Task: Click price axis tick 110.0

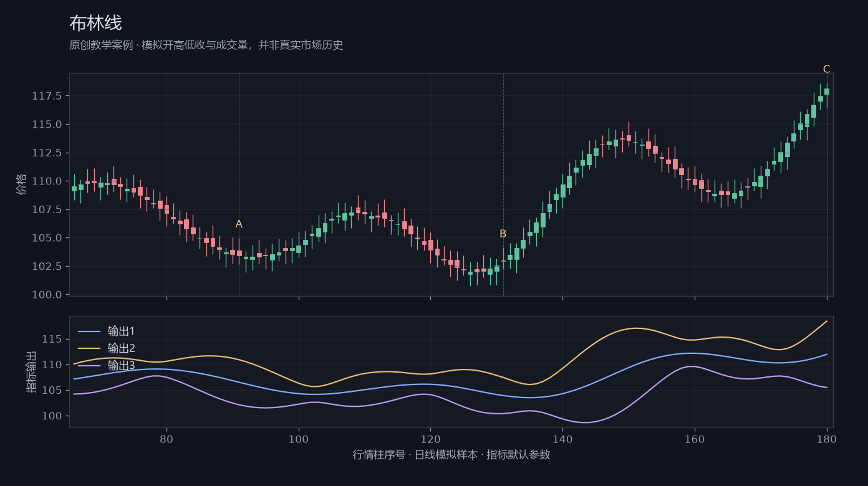Action: [x=47, y=181]
